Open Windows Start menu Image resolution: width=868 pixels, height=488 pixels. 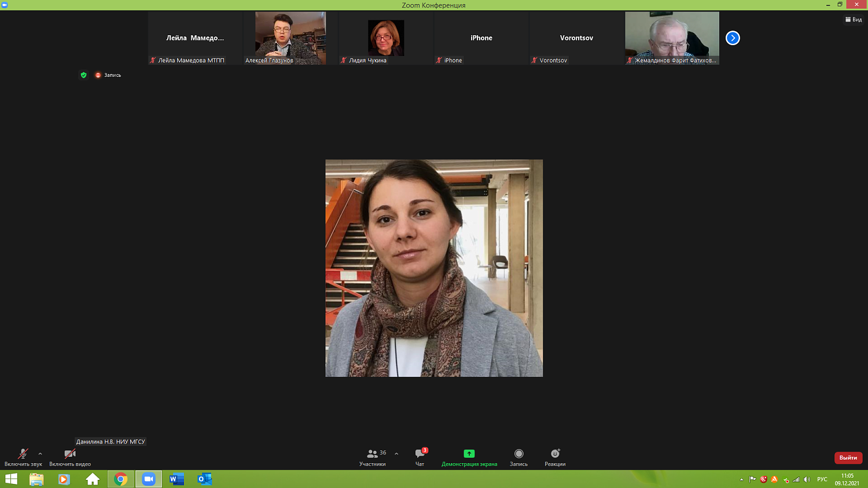11,479
